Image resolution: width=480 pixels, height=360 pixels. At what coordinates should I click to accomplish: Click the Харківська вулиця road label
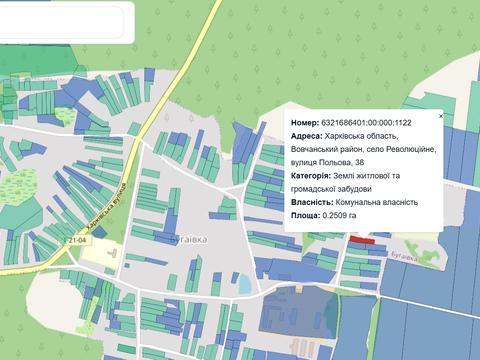(106, 207)
